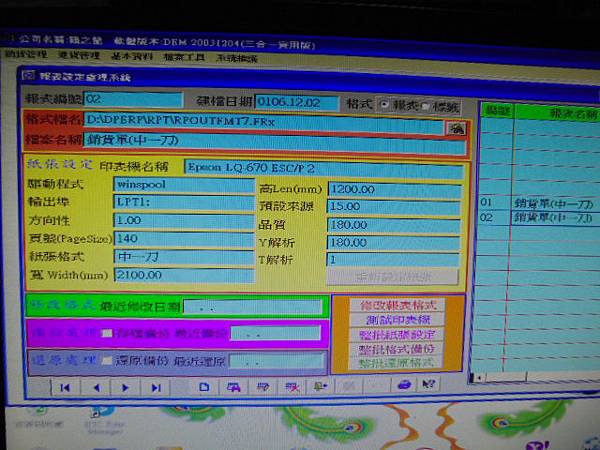
Task: Click the 品質 field 180.00
Action: 394,226
